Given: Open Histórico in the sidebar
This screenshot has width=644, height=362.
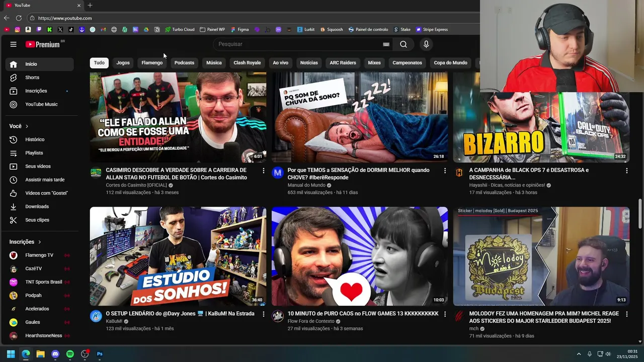Looking at the screenshot, I should (x=40, y=139).
